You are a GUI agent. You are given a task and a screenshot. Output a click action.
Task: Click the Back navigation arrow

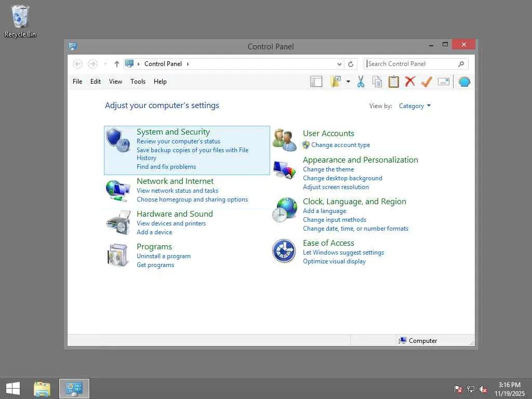click(x=78, y=64)
